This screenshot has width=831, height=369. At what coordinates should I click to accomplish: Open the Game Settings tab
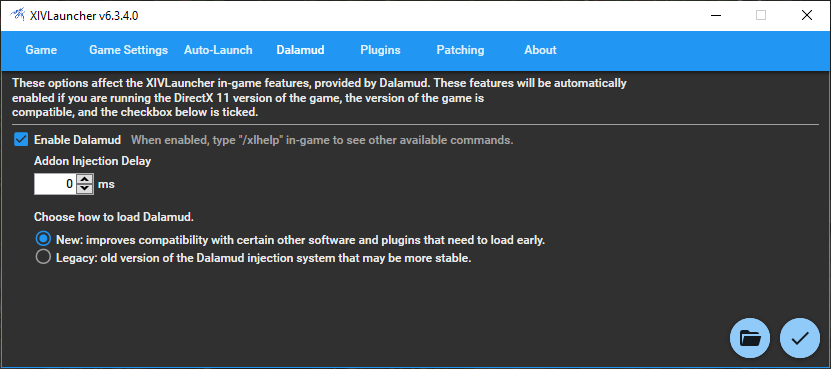coord(128,50)
